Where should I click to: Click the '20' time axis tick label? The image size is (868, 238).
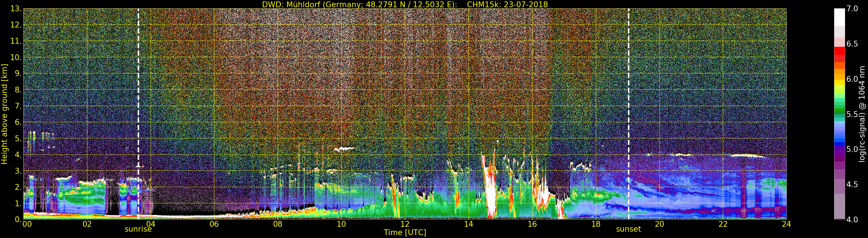coord(659,224)
